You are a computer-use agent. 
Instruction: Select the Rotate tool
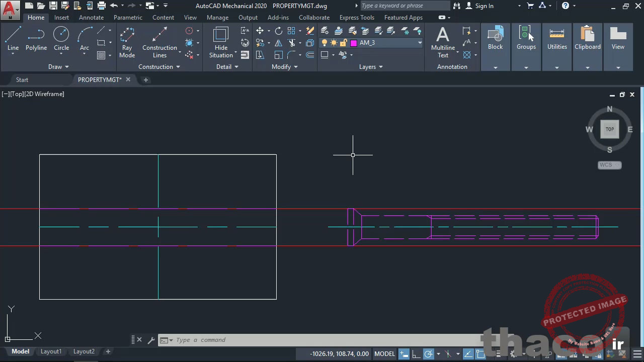(279, 31)
